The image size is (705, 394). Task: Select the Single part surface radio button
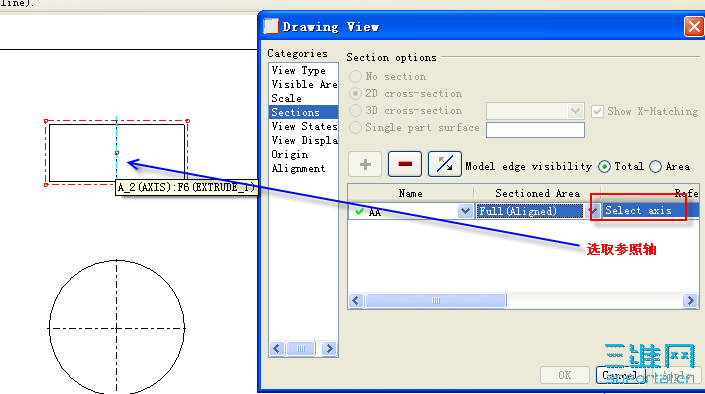click(x=355, y=128)
